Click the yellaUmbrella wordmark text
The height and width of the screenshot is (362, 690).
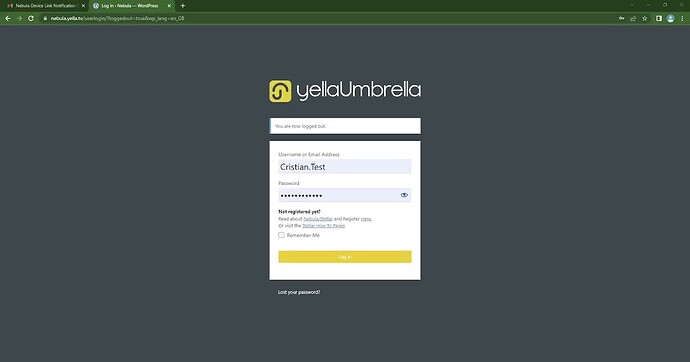click(359, 91)
